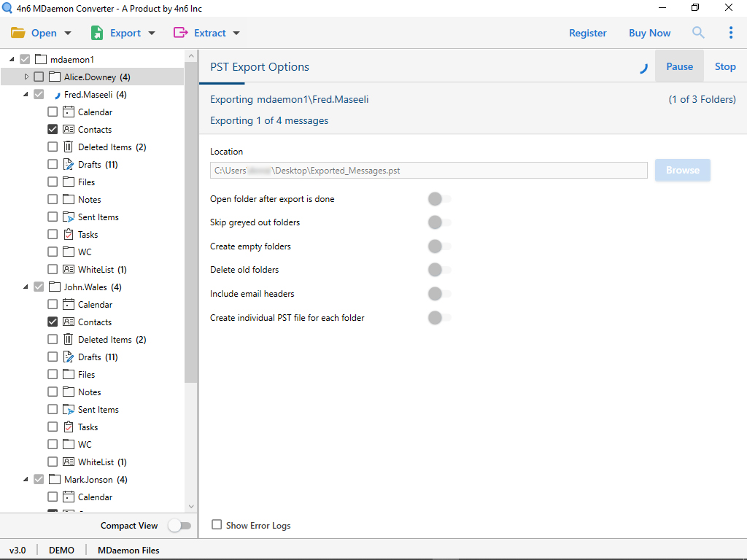
Task: Tick the Show Error Logs checkbox
Action: coord(217,525)
